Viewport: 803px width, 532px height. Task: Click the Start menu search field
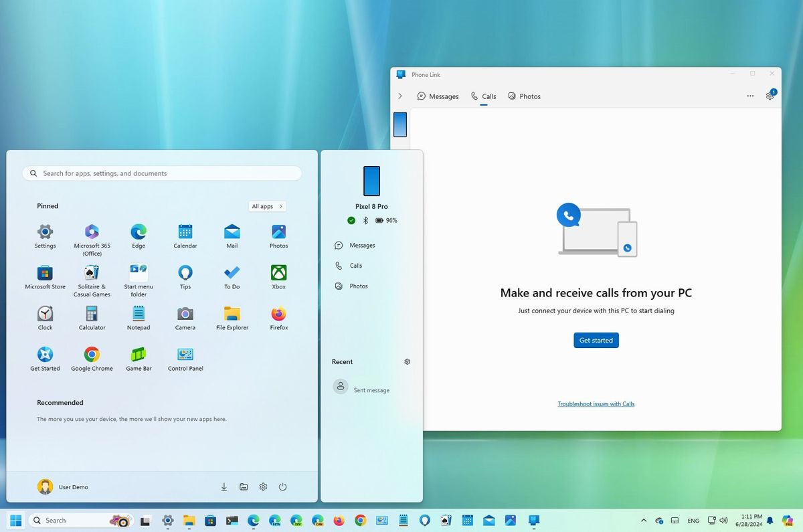pos(161,173)
